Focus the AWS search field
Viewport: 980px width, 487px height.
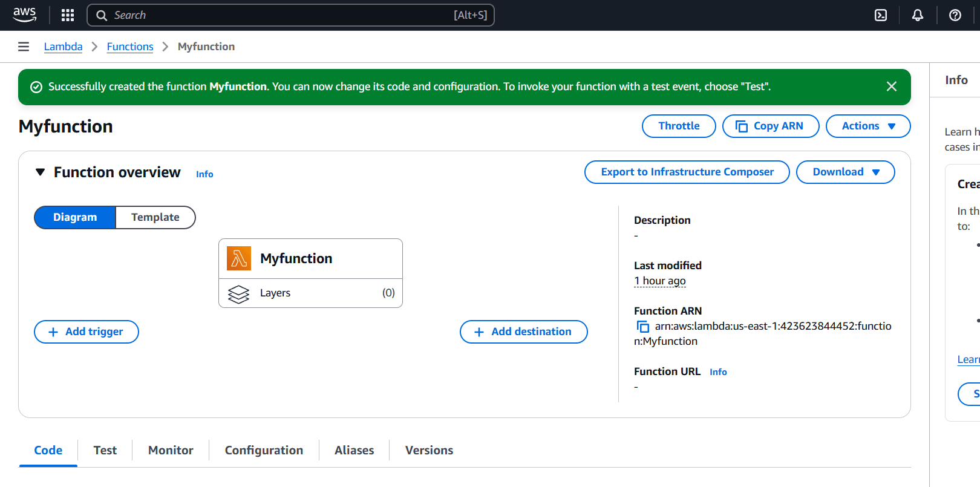[290, 15]
